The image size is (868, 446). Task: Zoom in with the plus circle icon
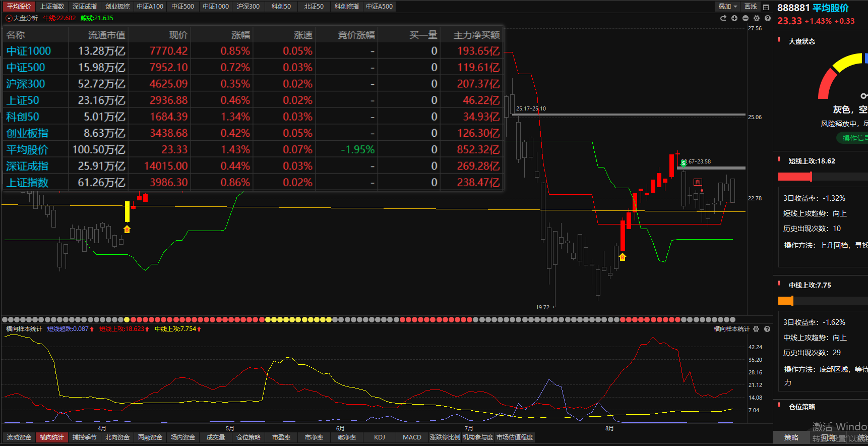[734, 18]
